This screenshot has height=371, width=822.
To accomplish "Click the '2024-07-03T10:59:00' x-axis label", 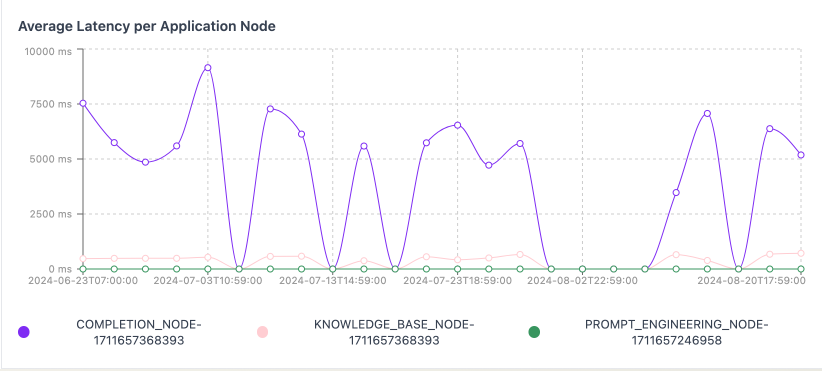I will click(208, 280).
